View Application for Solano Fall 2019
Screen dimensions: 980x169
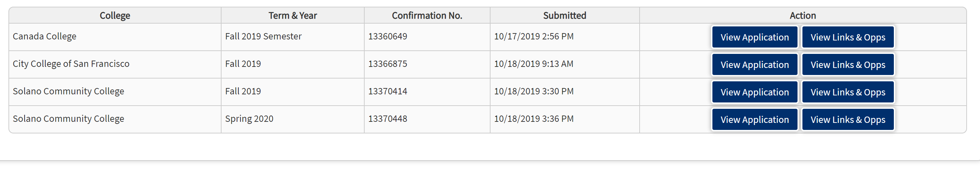click(x=754, y=92)
